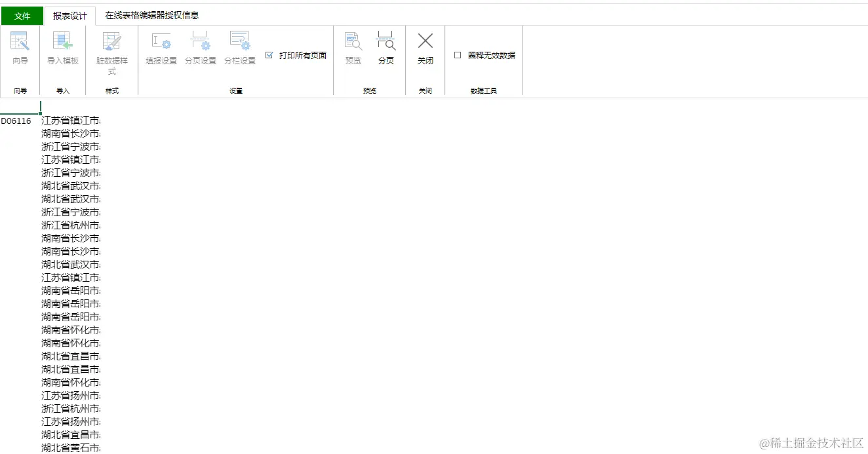Open 分栏设置 column split settings
868x454 pixels.
[x=240, y=48]
